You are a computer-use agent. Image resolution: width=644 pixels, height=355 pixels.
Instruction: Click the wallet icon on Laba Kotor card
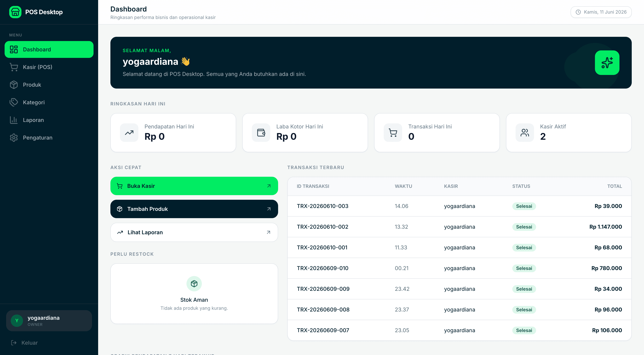(261, 132)
